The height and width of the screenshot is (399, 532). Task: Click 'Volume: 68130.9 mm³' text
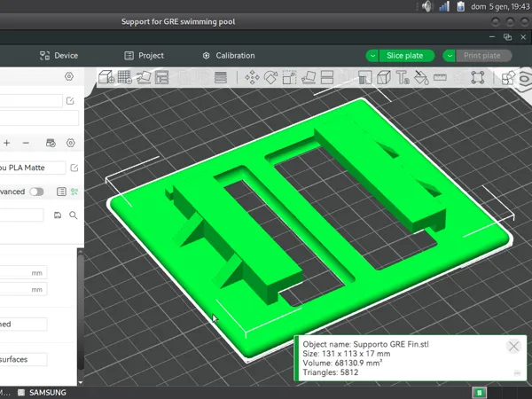coord(342,363)
